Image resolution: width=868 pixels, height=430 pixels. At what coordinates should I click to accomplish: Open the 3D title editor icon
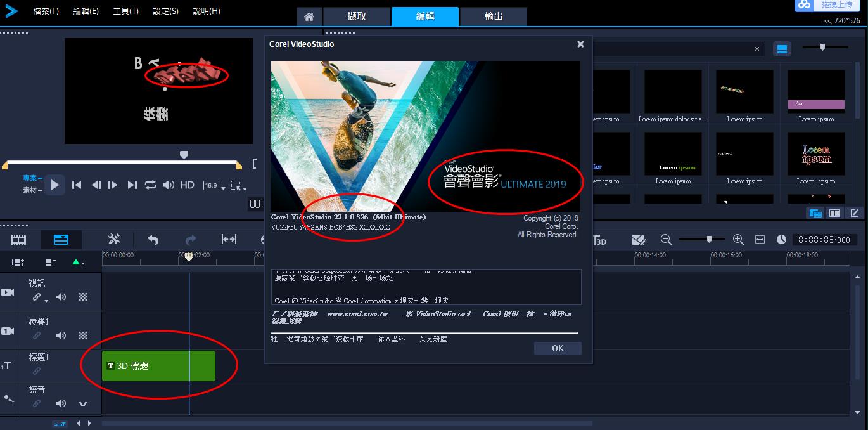click(x=600, y=240)
